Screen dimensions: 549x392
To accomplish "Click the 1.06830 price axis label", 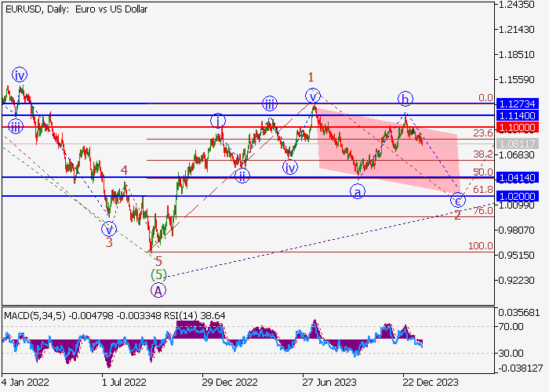I will [517, 154].
